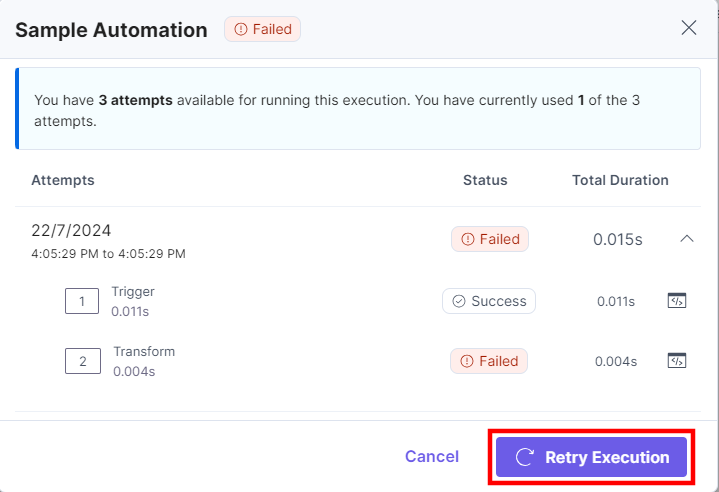Click the Failed badge on 22/7/2024 attempt
Viewport: 719px width, 492px height.
click(489, 239)
